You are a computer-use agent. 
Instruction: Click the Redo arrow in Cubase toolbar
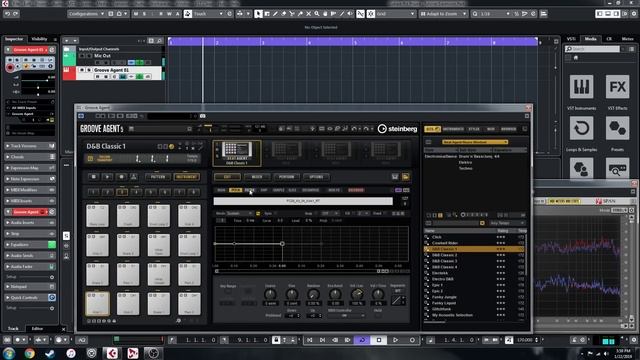16,13
